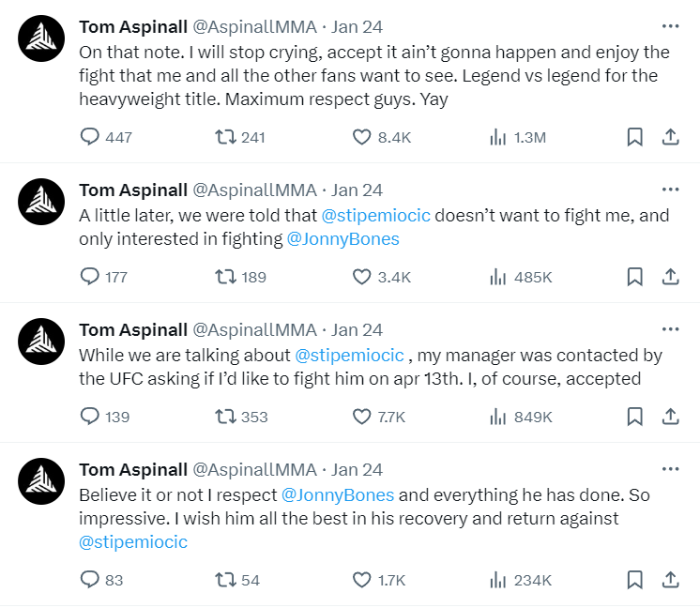Click @stipemiocic in the 'apr 13th' tweet
700x608 pixels.
349,356
